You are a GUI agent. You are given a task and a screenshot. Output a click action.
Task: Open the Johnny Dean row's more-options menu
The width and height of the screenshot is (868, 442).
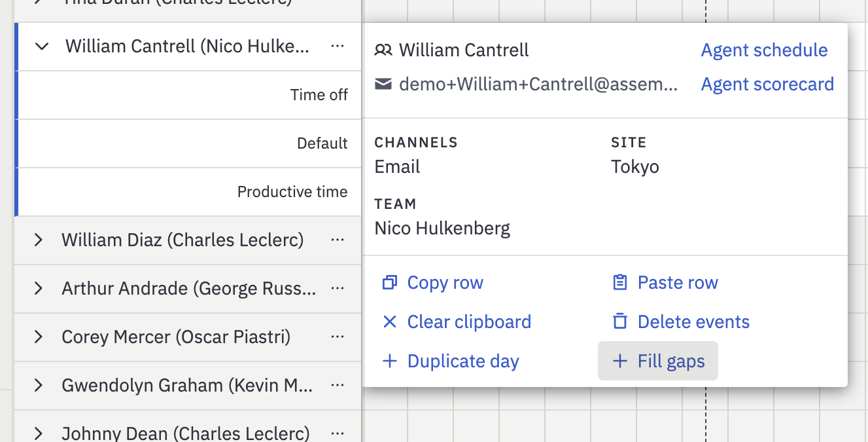338,433
